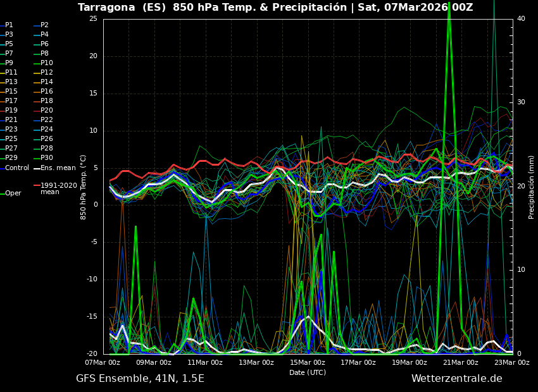Viewport: 538px width, 392px height.
Task: Click the P23 legend label
Action: point(11,129)
